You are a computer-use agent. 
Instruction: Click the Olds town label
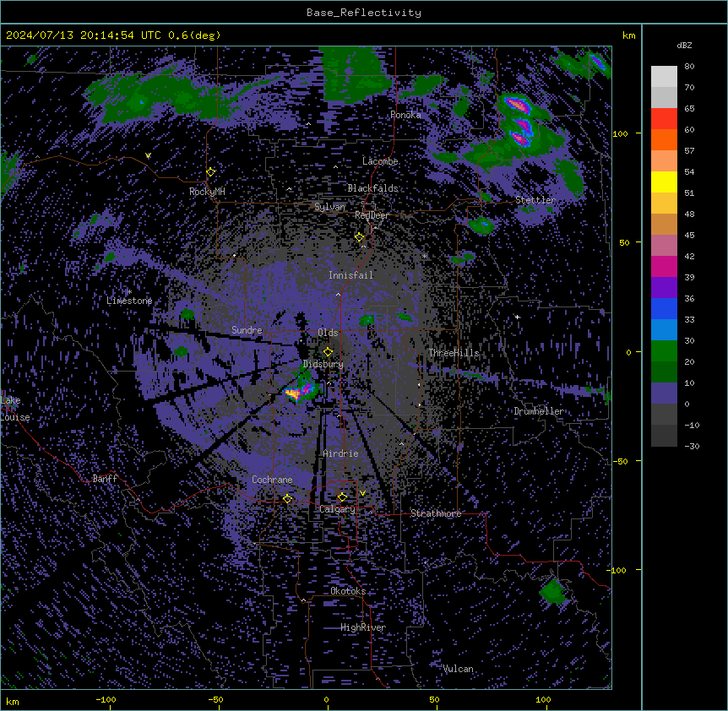tap(328, 333)
